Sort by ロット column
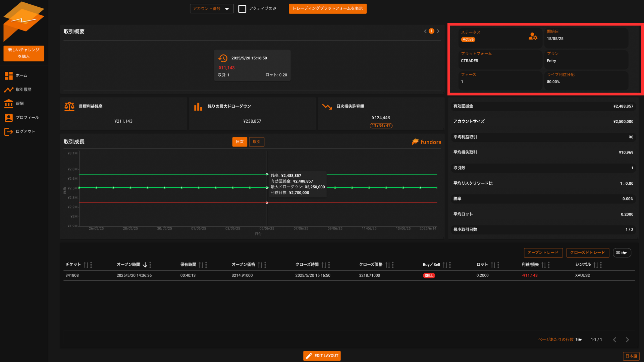Screen dimensions: 644x362 (493, 265)
